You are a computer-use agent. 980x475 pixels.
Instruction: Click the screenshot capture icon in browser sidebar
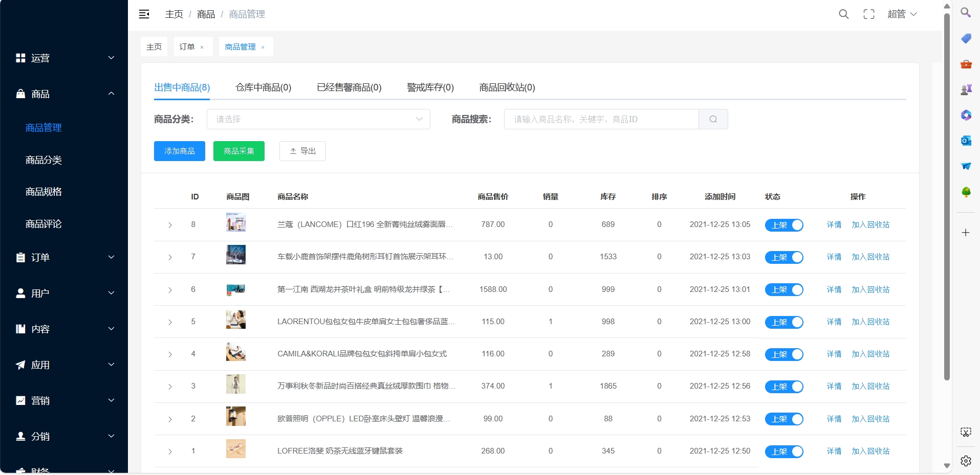(966, 433)
